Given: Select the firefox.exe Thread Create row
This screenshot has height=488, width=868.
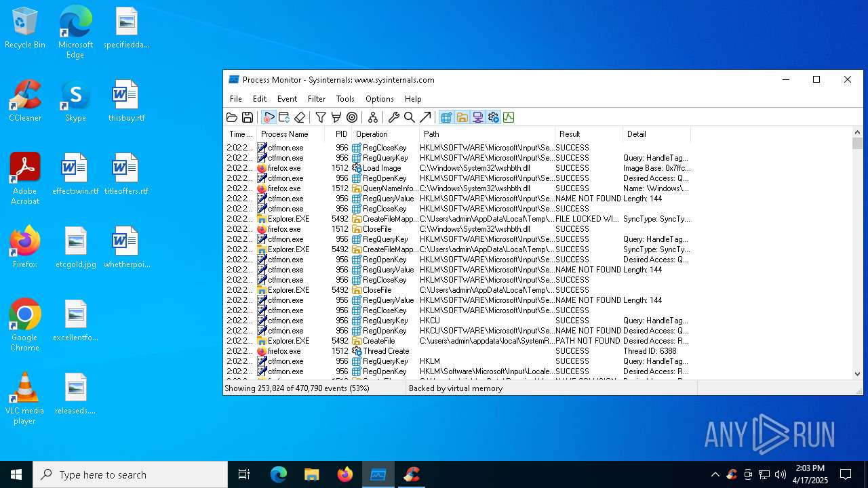Looking at the screenshot, I should point(458,351).
